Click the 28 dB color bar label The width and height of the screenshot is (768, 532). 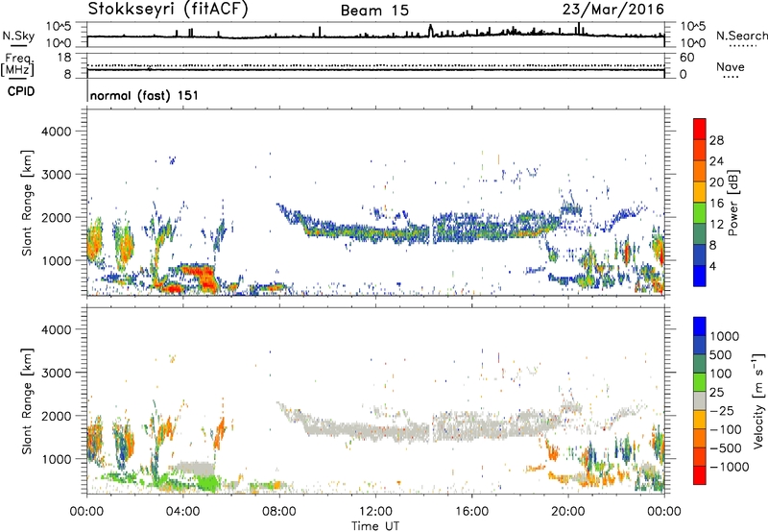coord(716,140)
